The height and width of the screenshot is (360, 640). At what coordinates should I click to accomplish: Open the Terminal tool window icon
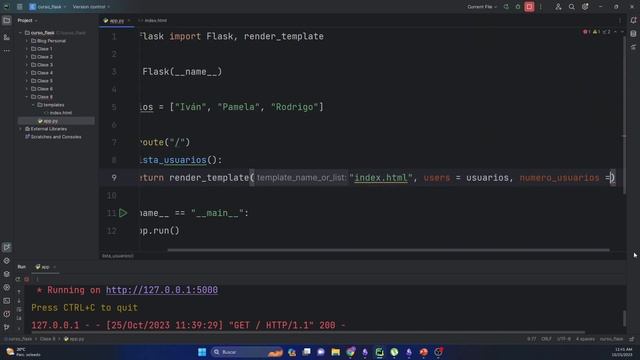pyautogui.click(x=7, y=301)
